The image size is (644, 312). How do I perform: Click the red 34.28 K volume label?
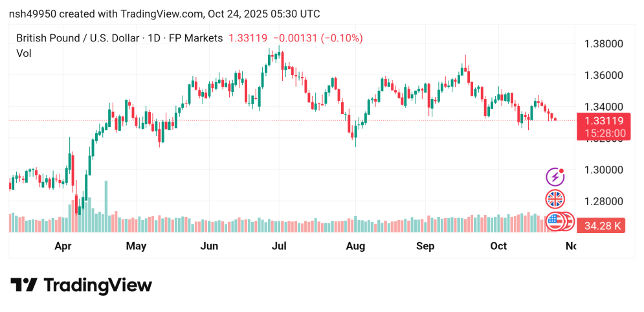(x=603, y=226)
